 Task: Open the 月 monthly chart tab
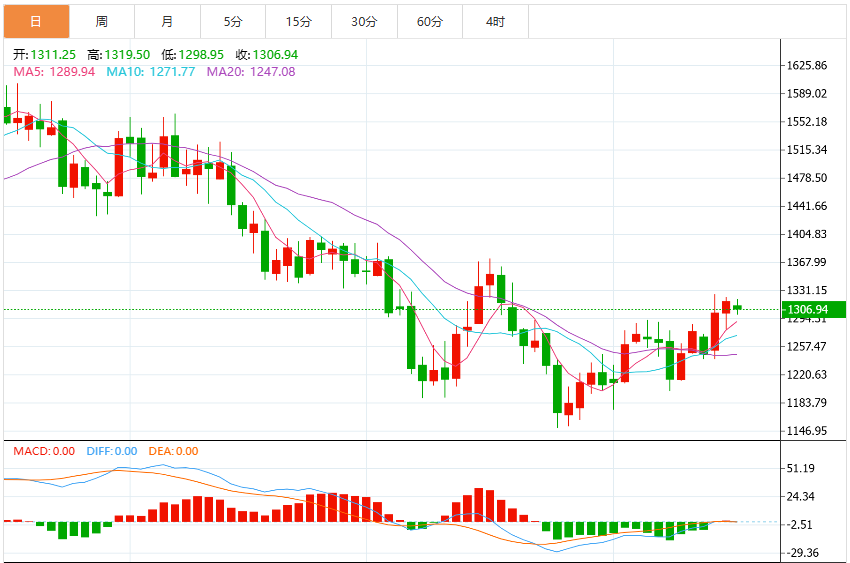coord(168,22)
